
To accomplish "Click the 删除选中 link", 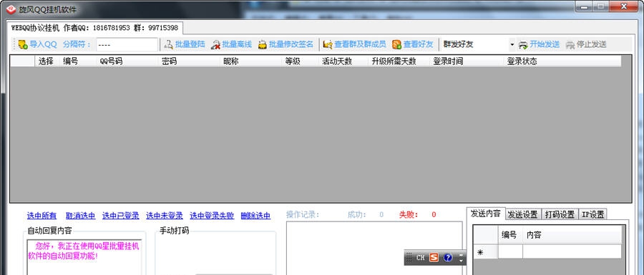I will 256,216.
